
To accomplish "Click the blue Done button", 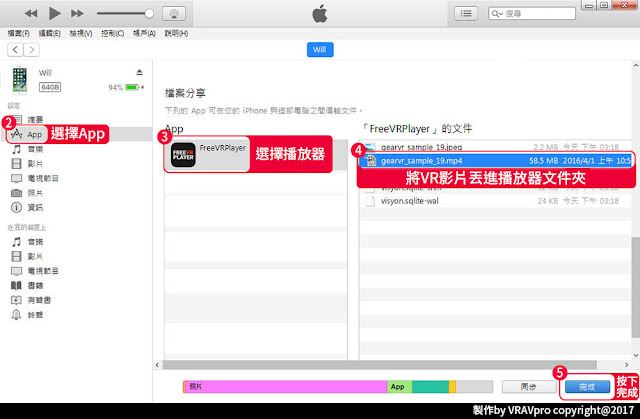I will point(587,386).
